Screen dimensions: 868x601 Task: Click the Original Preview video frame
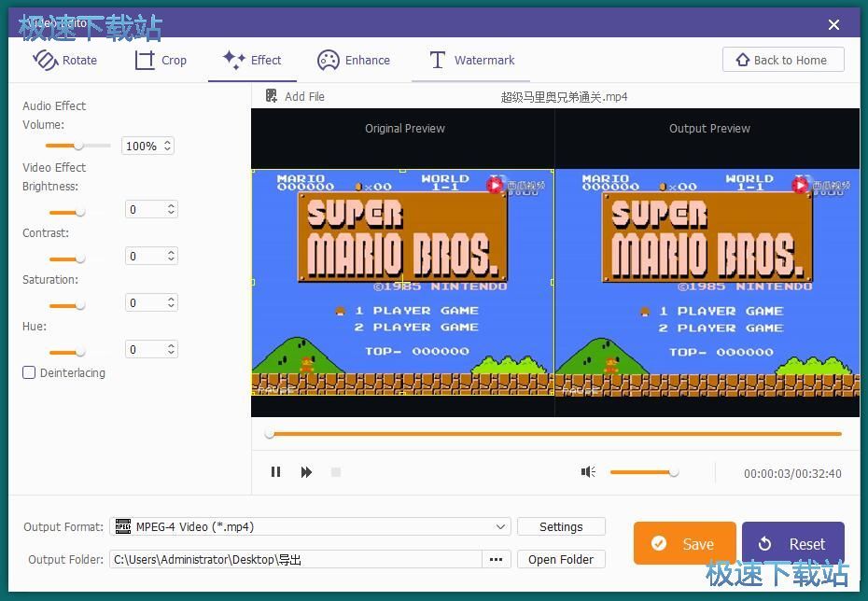tap(402, 282)
